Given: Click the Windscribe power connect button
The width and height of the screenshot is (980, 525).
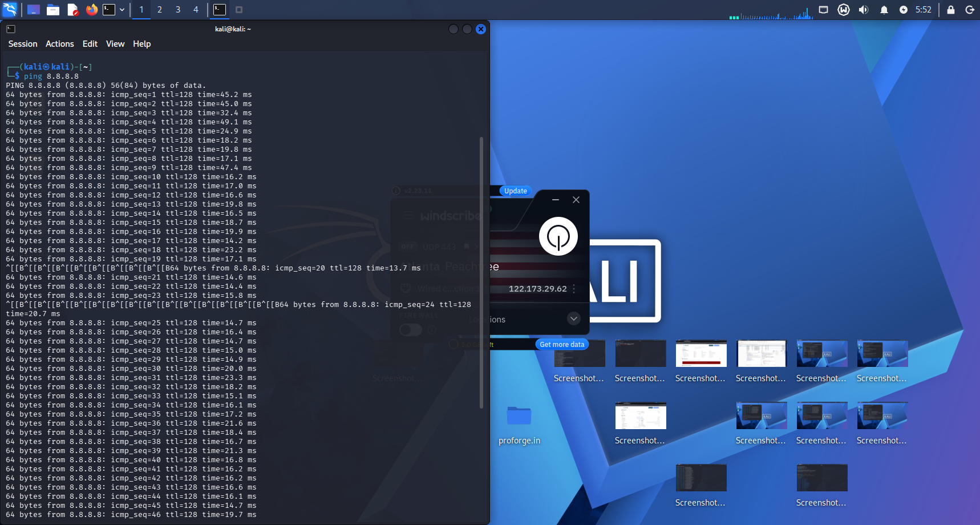Looking at the screenshot, I should click(558, 236).
